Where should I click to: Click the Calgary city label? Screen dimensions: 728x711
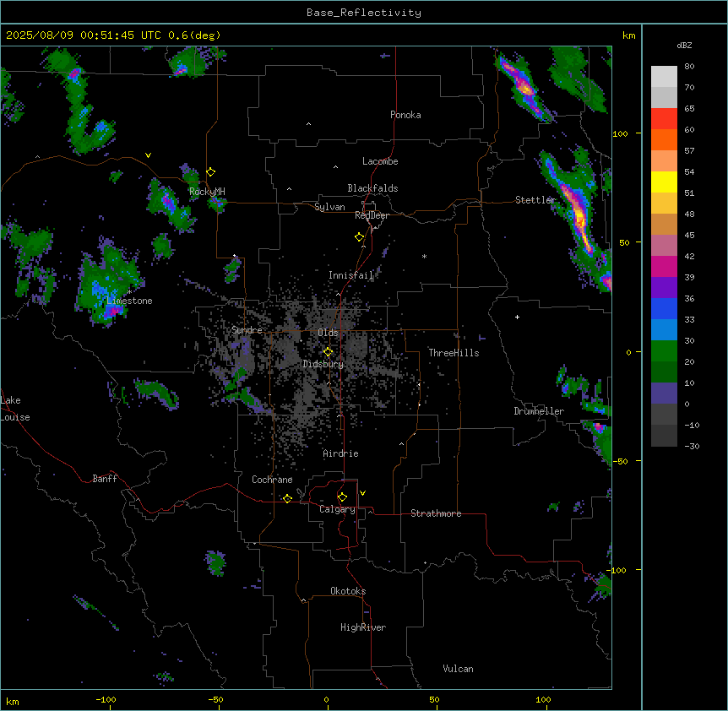tap(337, 509)
